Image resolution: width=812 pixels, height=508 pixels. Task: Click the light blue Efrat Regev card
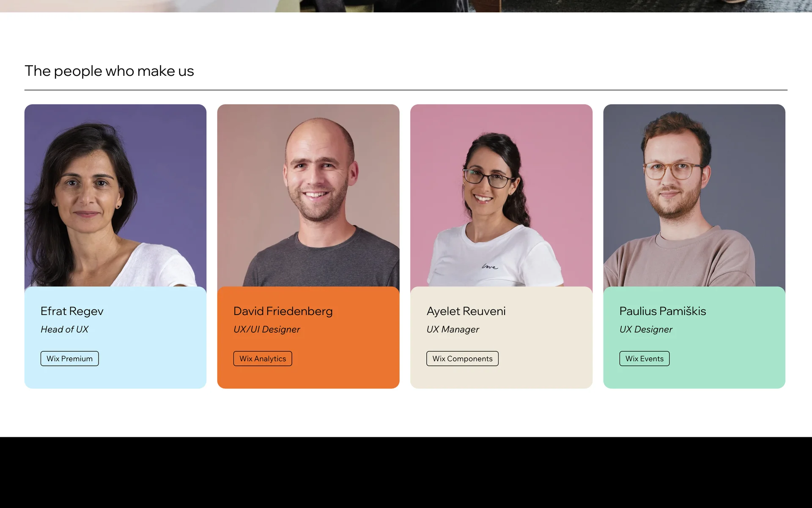[115, 337]
